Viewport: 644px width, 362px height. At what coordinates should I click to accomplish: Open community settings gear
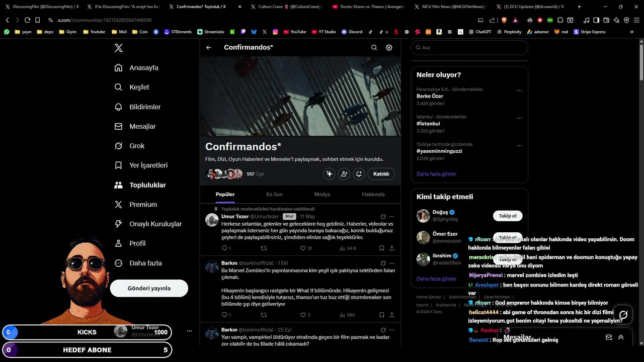tap(389, 47)
